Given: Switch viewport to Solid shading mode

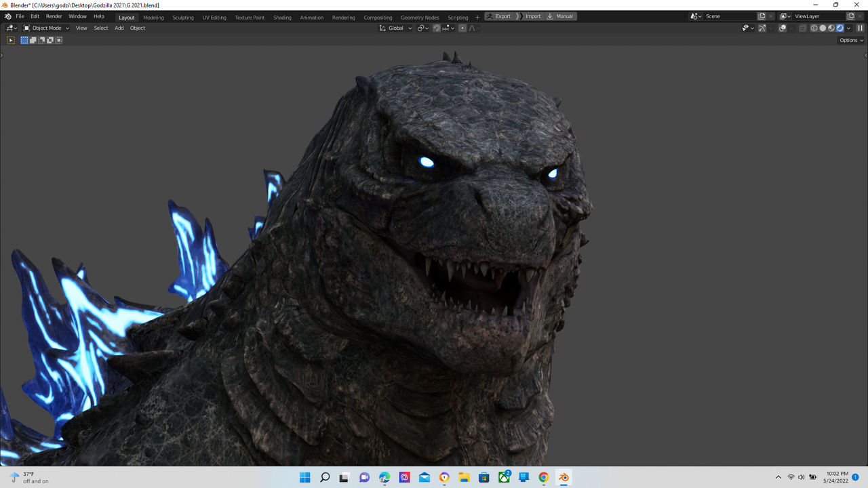Looking at the screenshot, I should click(x=824, y=28).
